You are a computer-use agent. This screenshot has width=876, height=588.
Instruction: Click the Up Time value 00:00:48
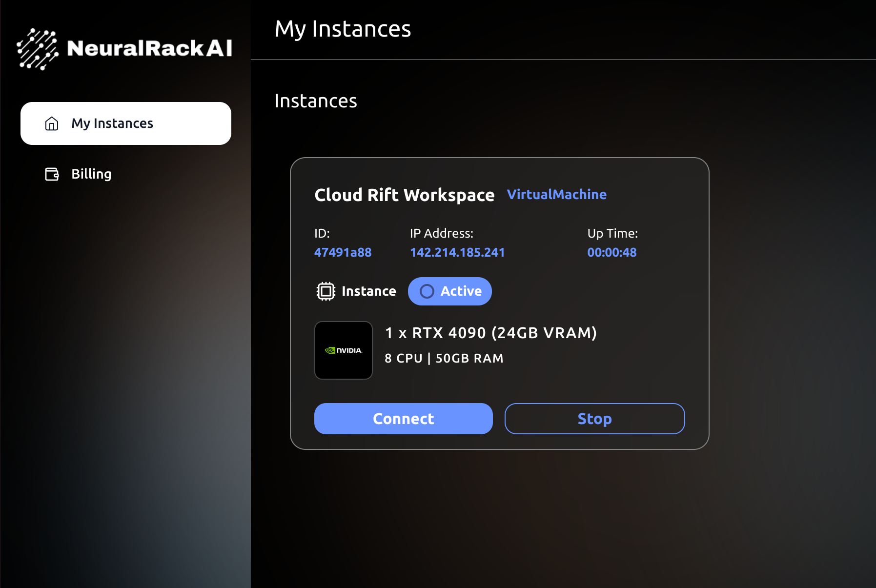coord(611,252)
